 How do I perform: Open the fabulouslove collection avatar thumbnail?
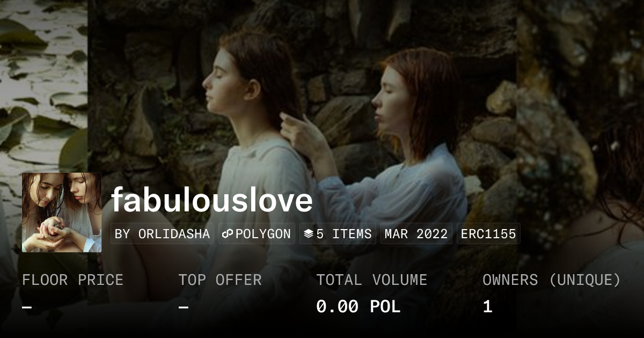click(62, 212)
